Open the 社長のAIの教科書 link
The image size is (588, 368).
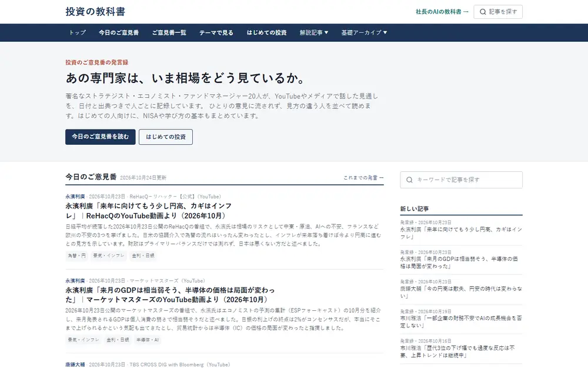[x=442, y=12]
